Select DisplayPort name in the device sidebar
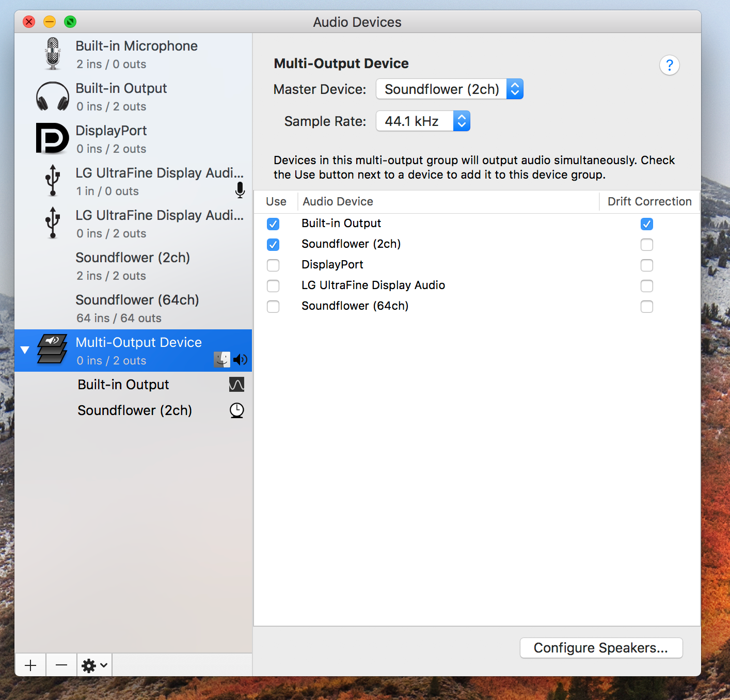Viewport: 730px width, 700px height. [112, 131]
